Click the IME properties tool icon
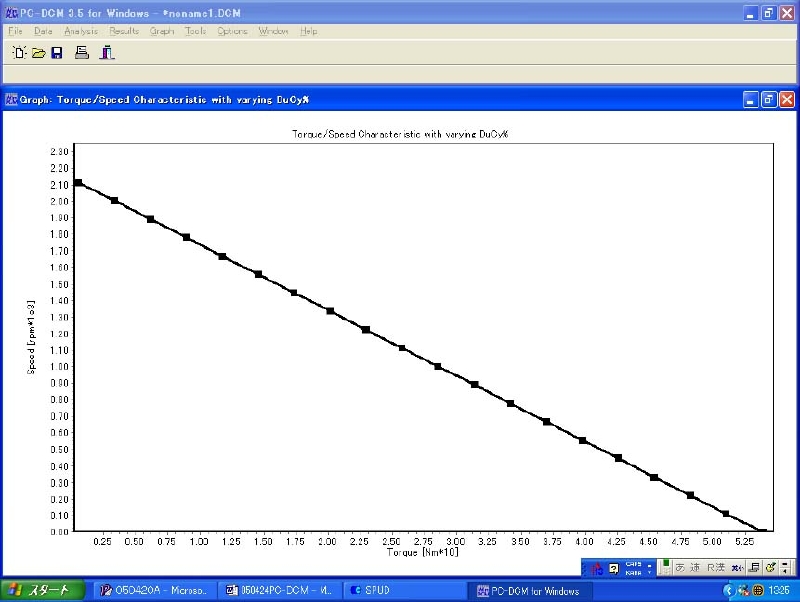800x602 pixels. coord(770,567)
